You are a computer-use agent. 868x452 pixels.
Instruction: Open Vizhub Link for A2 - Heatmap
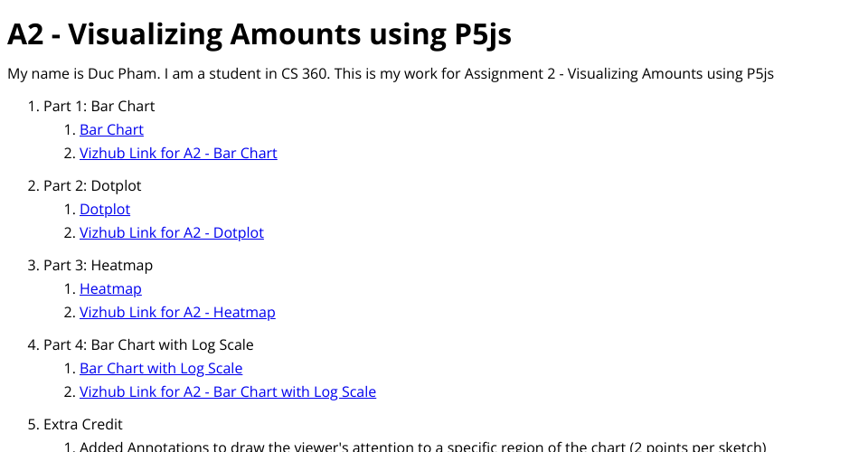[x=177, y=313]
